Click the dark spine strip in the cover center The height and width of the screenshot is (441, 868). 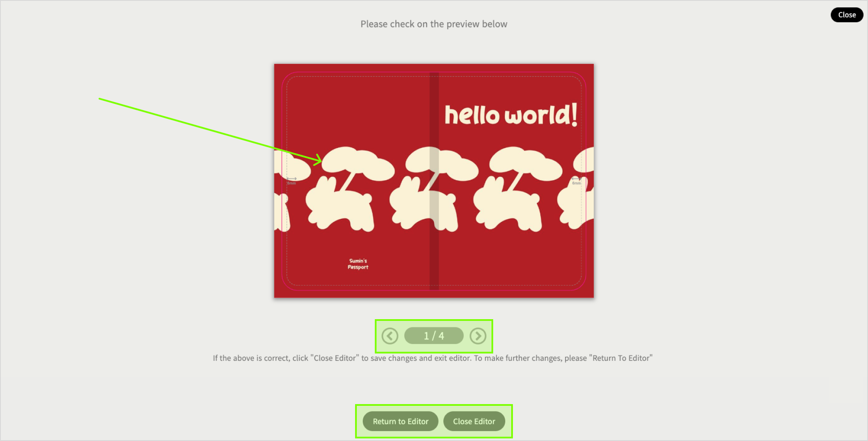(434, 181)
